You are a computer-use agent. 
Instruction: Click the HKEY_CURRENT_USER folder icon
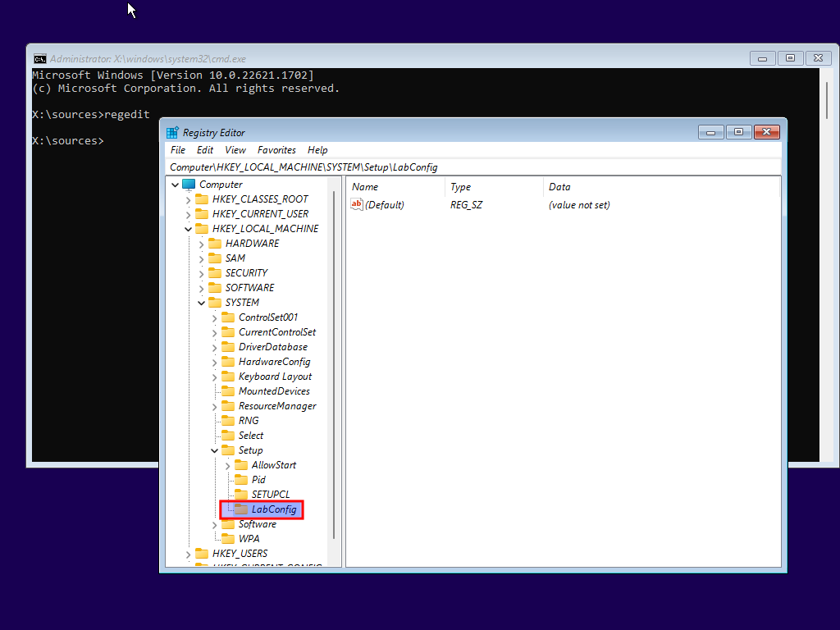pos(202,214)
